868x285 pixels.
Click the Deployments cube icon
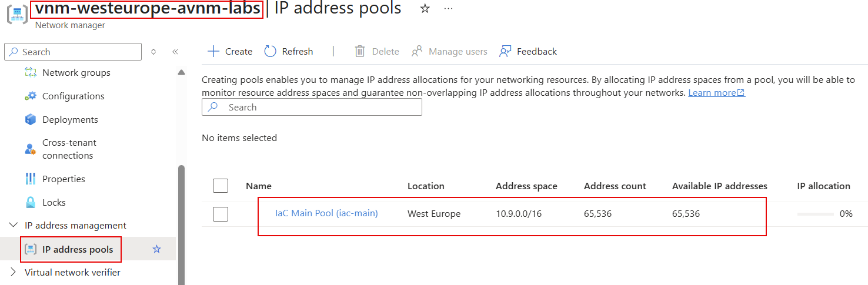[x=31, y=120]
